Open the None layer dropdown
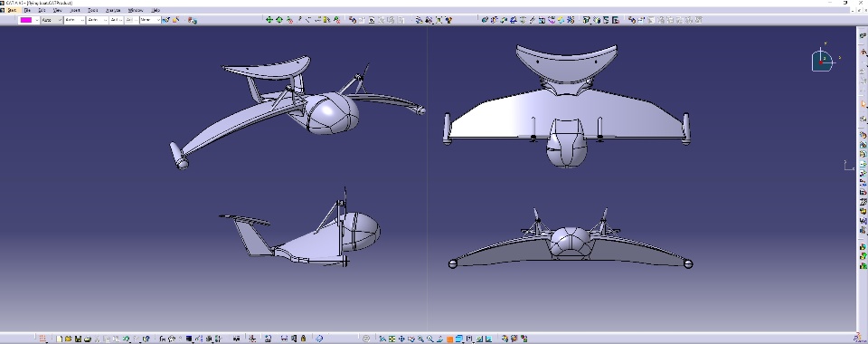Screen dimensions: 868x344 (x=149, y=20)
